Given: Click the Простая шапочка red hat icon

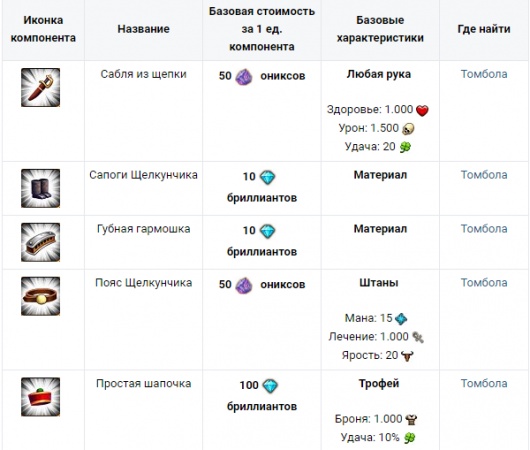Looking at the screenshot, I should (x=41, y=397).
